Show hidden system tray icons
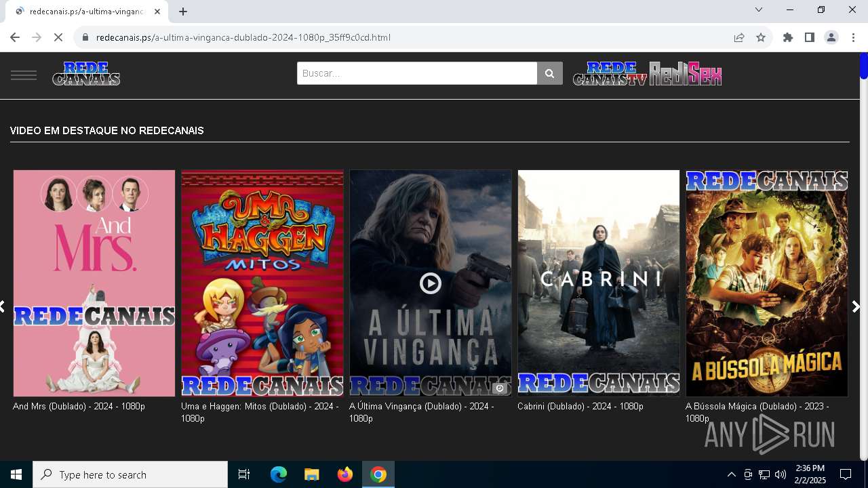868x488 pixels. point(731,474)
